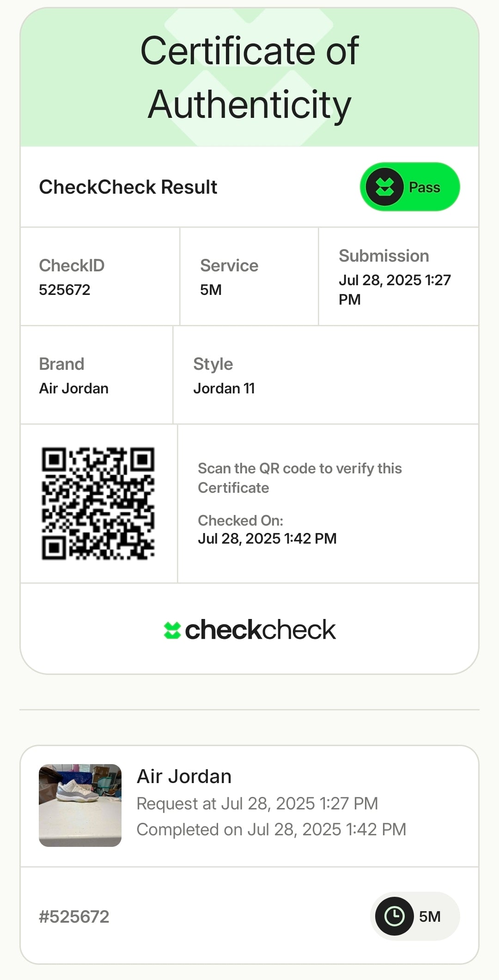Click the CheckCheck Result label
Image resolution: width=499 pixels, height=980 pixels.
point(128,187)
